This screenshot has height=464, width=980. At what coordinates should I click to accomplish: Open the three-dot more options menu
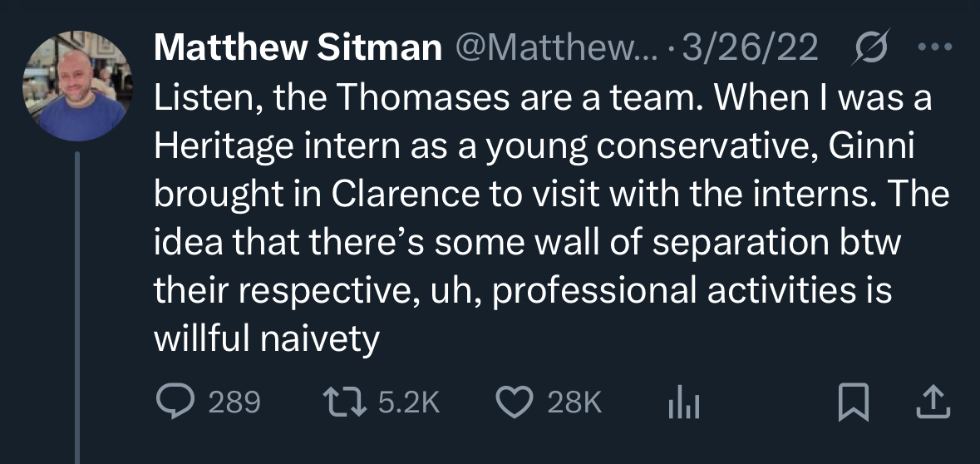[x=937, y=48]
